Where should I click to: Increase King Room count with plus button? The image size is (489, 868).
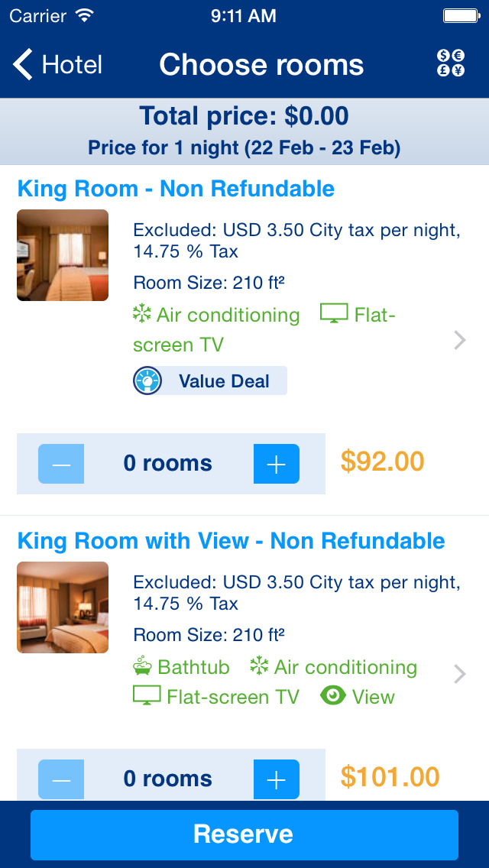point(275,464)
